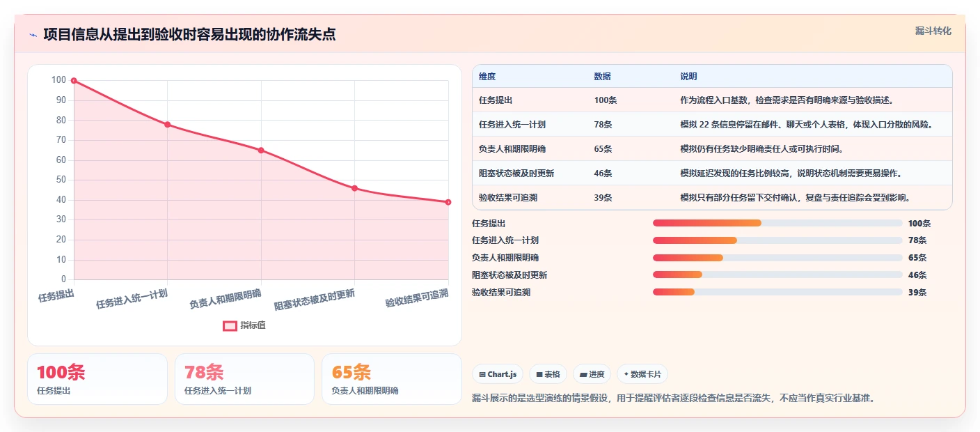Click the chart data point at value 78
Screen dimensions: 980x432
tap(167, 125)
